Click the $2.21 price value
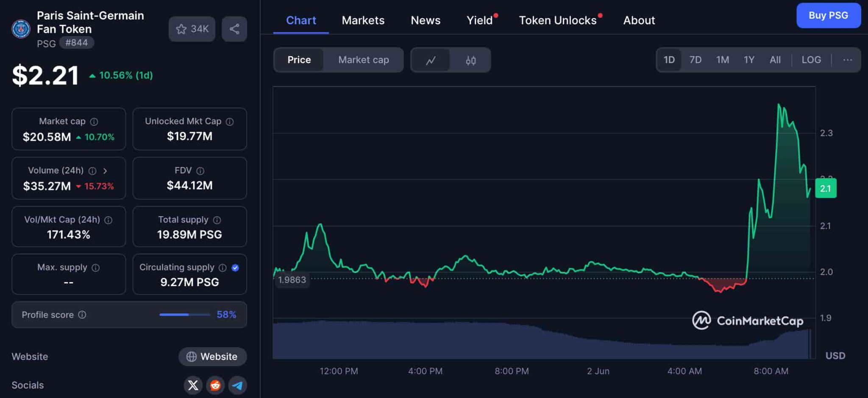The height and width of the screenshot is (398, 868). pyautogui.click(x=45, y=75)
